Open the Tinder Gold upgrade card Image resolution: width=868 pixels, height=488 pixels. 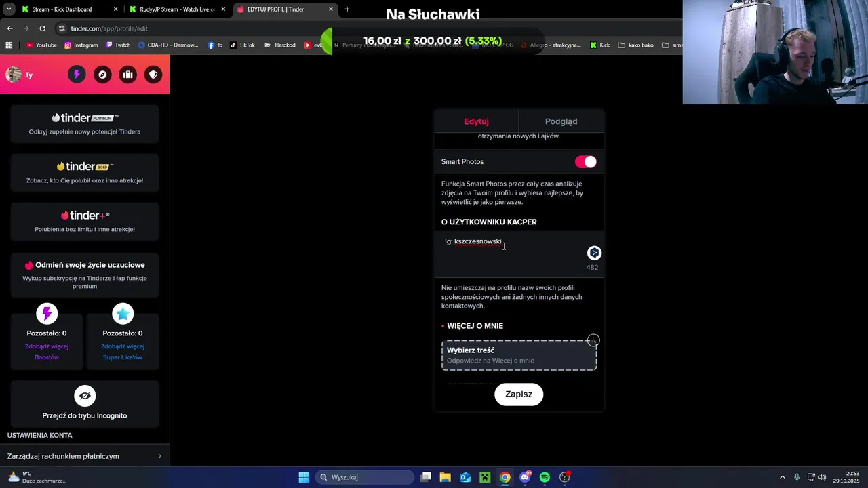[85, 173]
